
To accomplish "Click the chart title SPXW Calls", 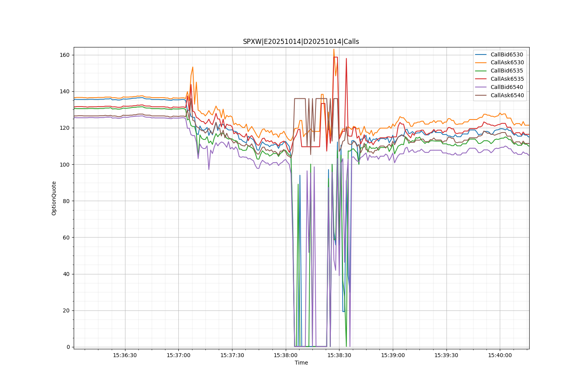I will pyautogui.click(x=301, y=42).
